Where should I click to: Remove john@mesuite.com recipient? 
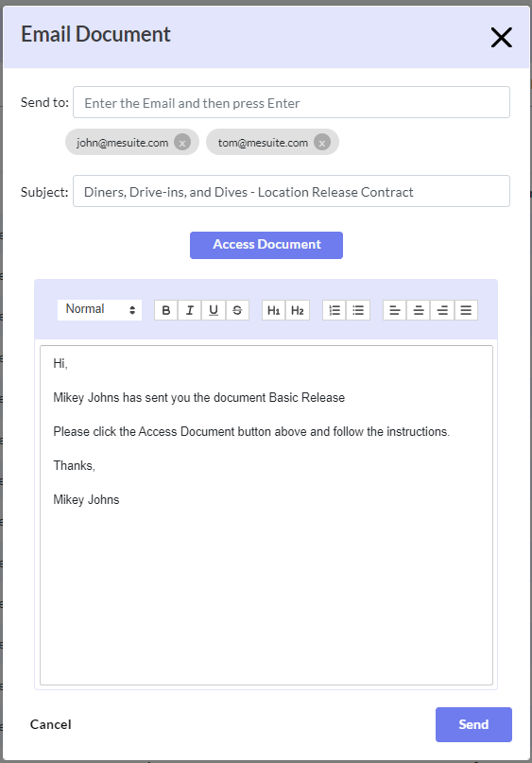click(182, 143)
